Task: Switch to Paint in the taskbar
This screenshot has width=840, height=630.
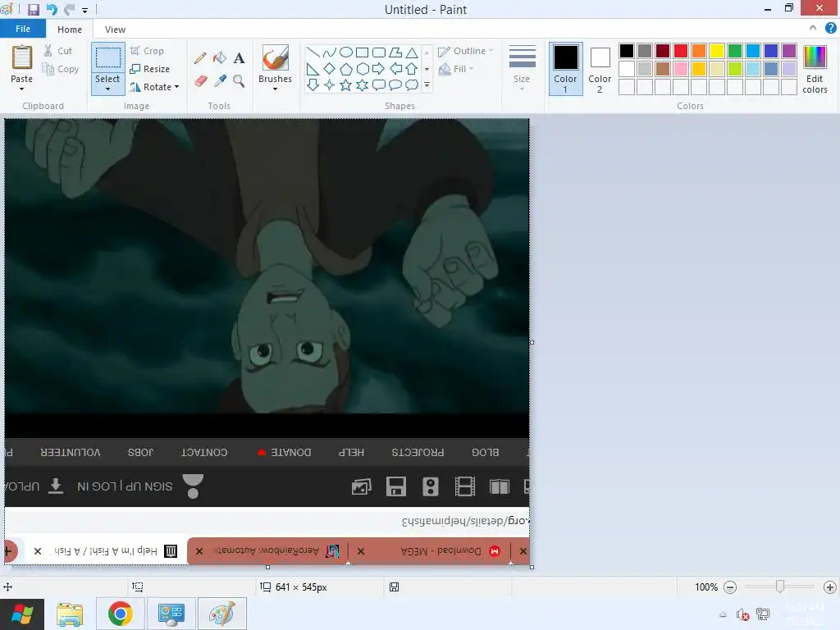Action: pos(221,614)
